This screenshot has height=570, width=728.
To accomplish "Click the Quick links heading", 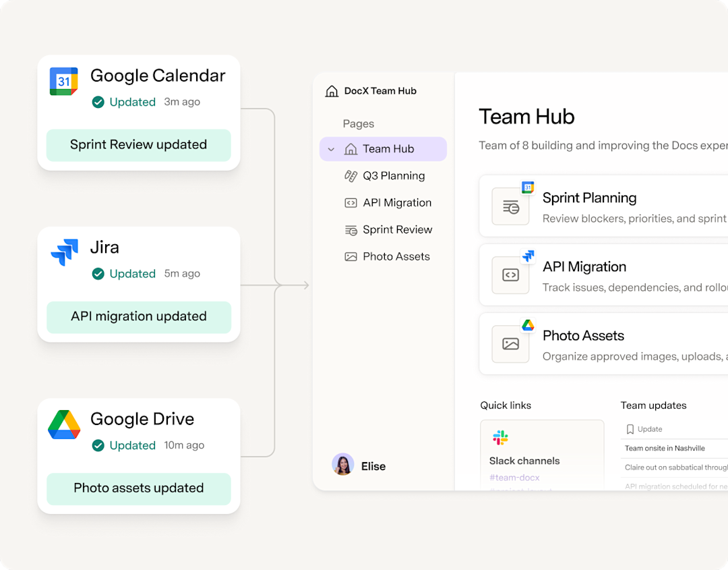I will (x=506, y=405).
